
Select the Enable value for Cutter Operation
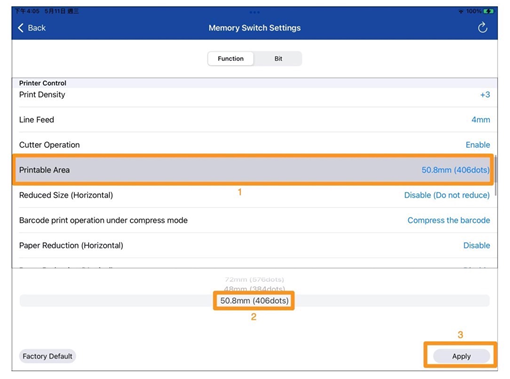[x=478, y=145]
